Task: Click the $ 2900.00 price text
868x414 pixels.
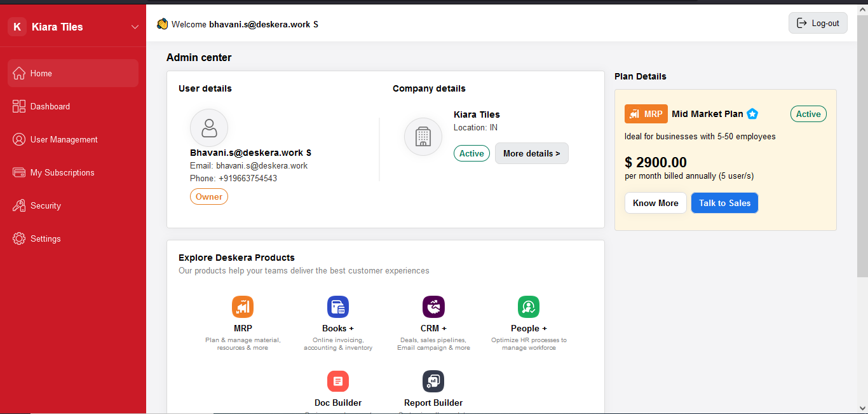Action: pyautogui.click(x=656, y=162)
